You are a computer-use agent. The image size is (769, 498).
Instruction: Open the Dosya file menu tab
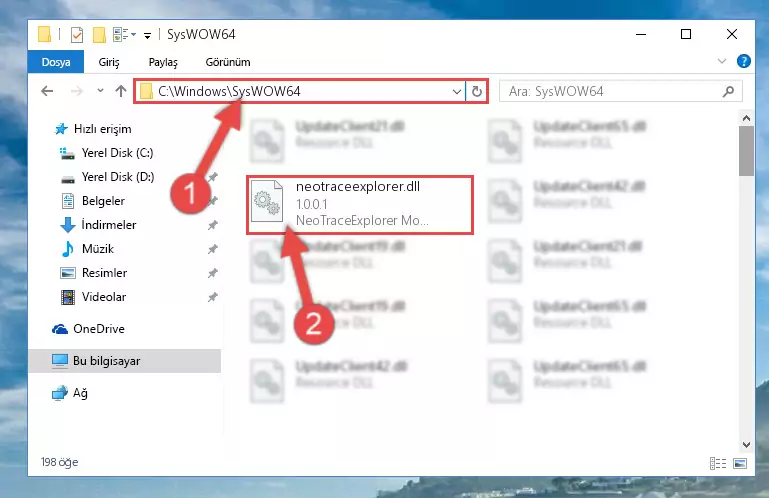pos(56,62)
